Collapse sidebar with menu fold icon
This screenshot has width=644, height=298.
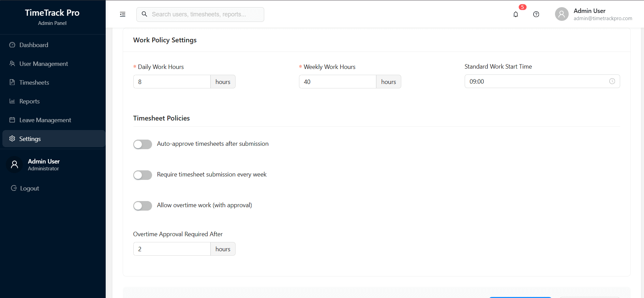[123, 14]
